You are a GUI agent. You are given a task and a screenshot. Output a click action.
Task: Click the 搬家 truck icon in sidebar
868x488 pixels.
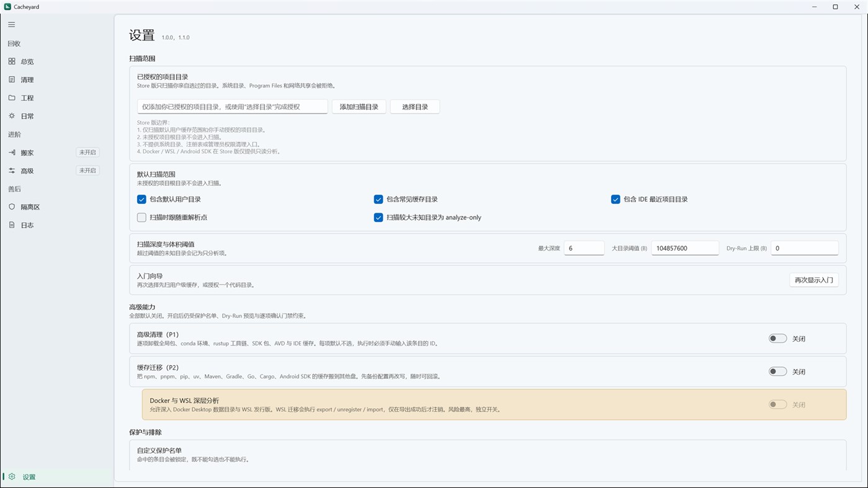click(12, 152)
